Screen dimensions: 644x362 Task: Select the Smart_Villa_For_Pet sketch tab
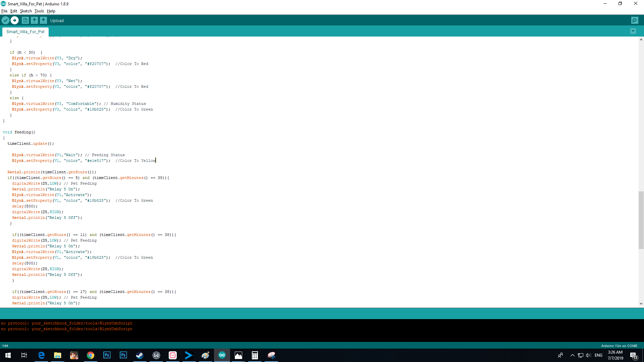(25, 32)
